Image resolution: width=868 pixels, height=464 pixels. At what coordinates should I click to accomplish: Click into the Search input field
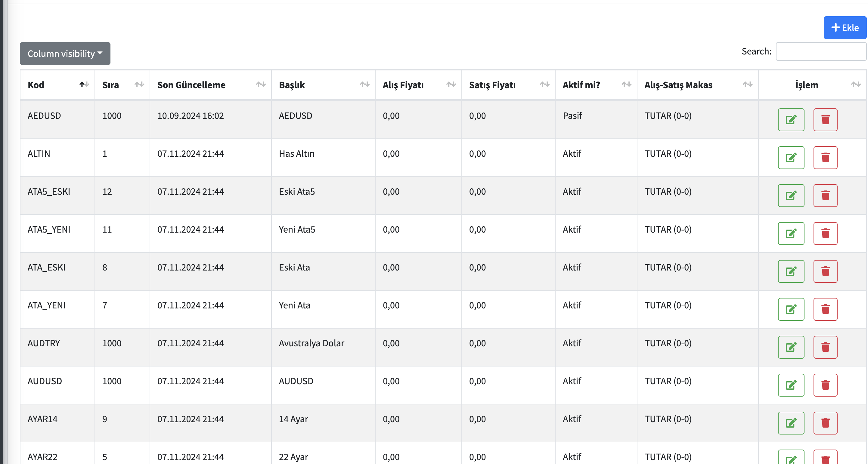pyautogui.click(x=820, y=51)
